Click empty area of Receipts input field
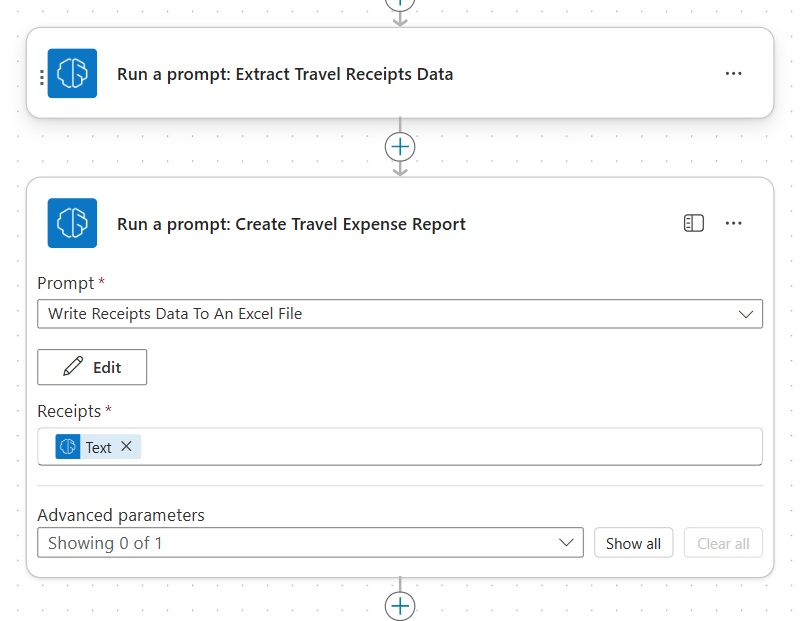Image resolution: width=805 pixels, height=621 pixels. click(450, 447)
